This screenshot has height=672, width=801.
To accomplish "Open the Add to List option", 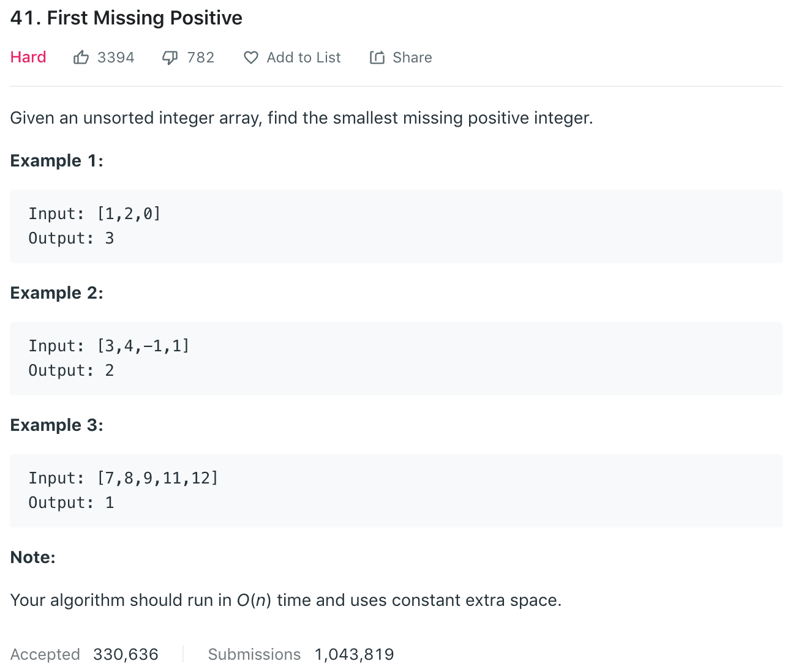I will click(x=303, y=58).
